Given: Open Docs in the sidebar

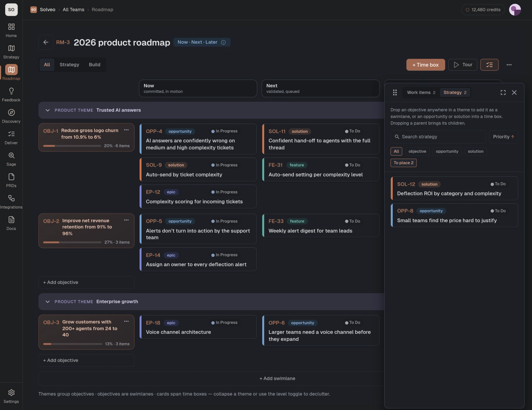Looking at the screenshot, I should pyautogui.click(x=11, y=223).
